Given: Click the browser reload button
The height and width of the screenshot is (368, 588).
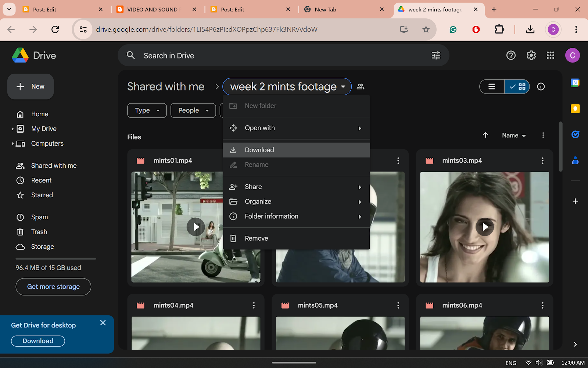Looking at the screenshot, I should [x=55, y=29].
